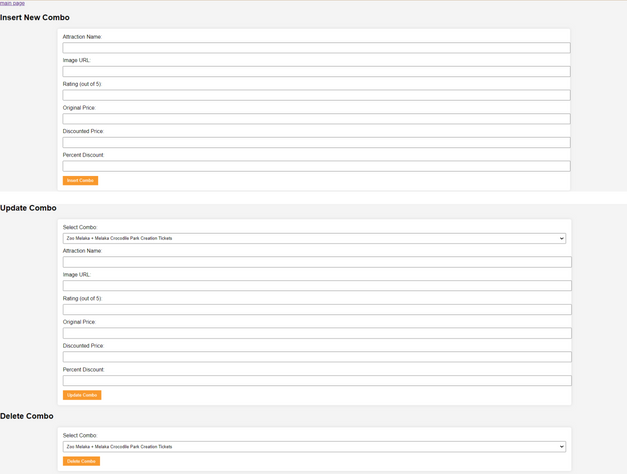Expand Select Combo dropdown in Delete Combo section
The height and width of the screenshot is (474, 627).
click(314, 446)
